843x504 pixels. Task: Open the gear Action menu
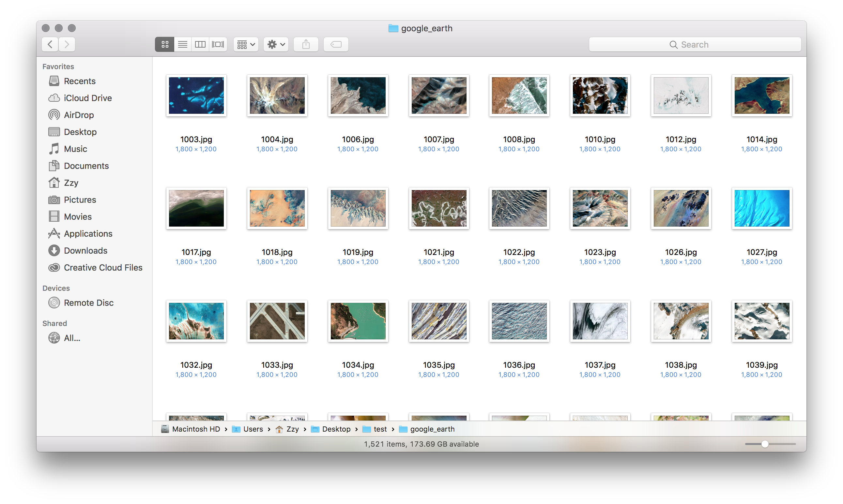pyautogui.click(x=276, y=44)
